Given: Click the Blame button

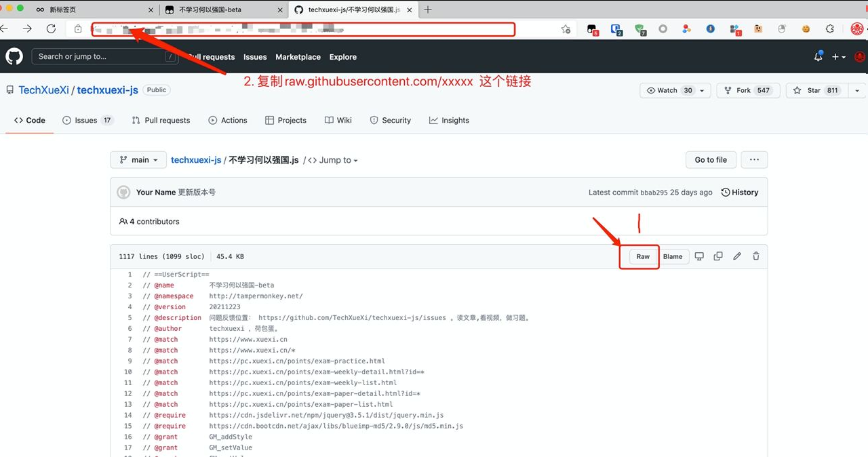Looking at the screenshot, I should coord(673,256).
